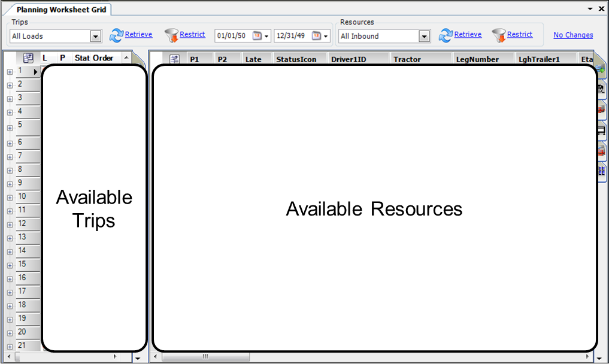This screenshot has width=609, height=364.
Task: Expand trip row 8
Action: [x=10, y=171]
